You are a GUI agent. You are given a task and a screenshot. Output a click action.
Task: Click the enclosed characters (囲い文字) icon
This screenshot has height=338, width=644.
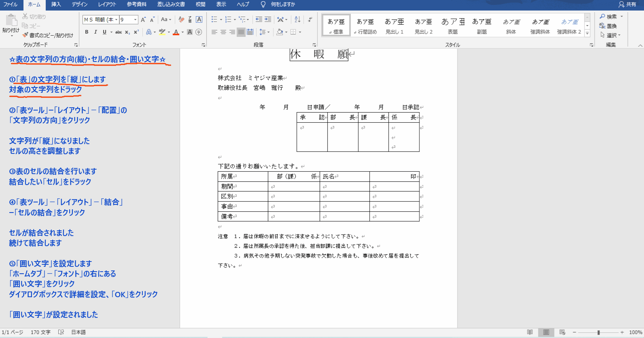199,32
